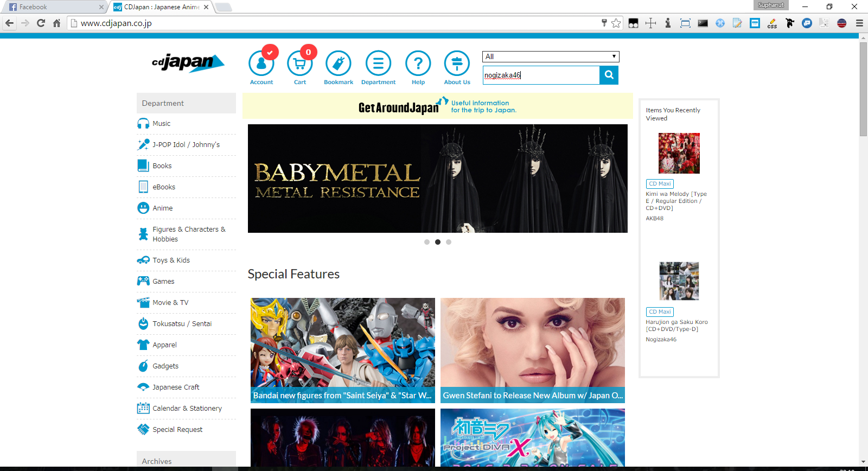Open the All category dropdown
This screenshot has height=471, width=868.
pos(551,56)
